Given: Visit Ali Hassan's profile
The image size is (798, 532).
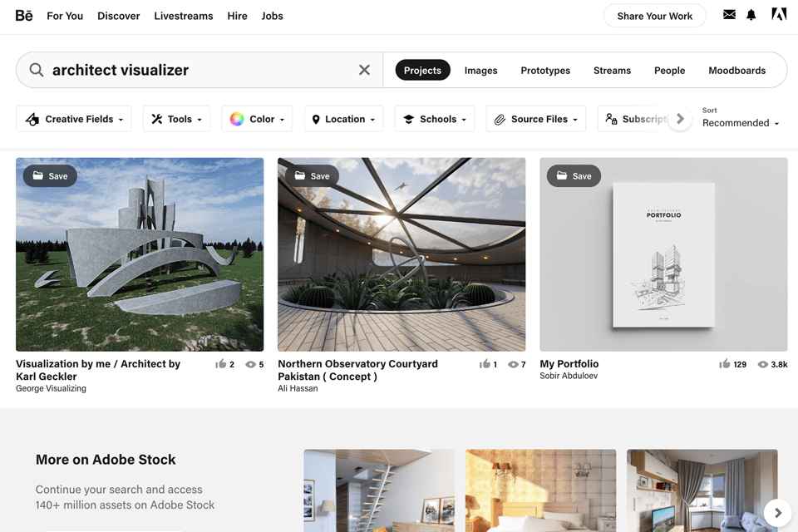Looking at the screenshot, I should (x=298, y=388).
